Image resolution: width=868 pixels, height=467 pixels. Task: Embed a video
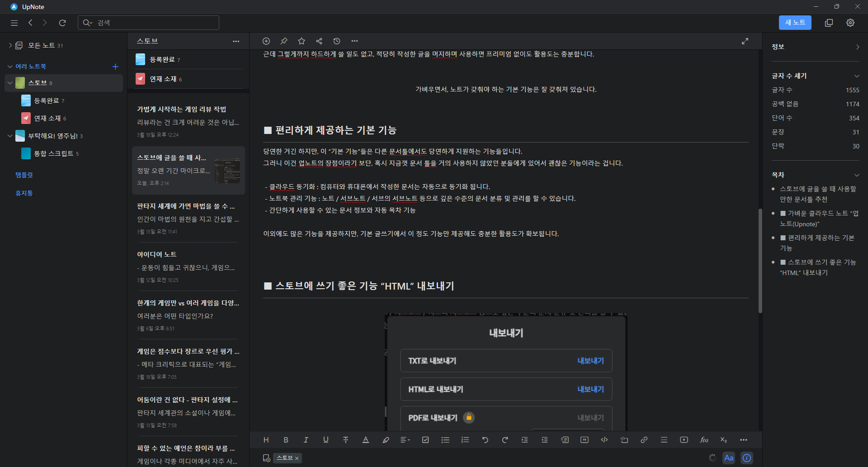pos(684,440)
